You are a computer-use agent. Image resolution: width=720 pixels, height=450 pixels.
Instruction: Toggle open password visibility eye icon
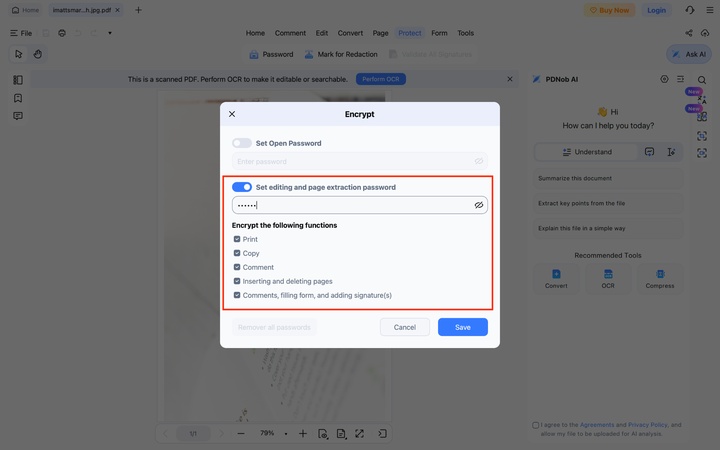point(478,161)
